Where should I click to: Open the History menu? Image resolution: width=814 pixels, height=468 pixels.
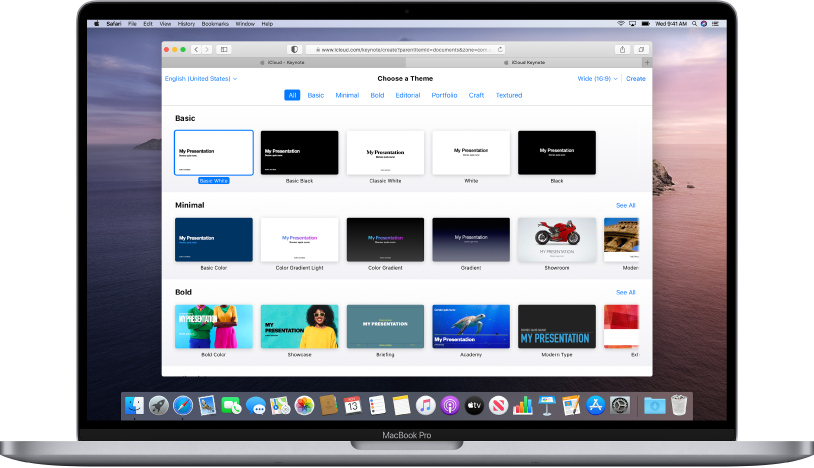pos(186,23)
